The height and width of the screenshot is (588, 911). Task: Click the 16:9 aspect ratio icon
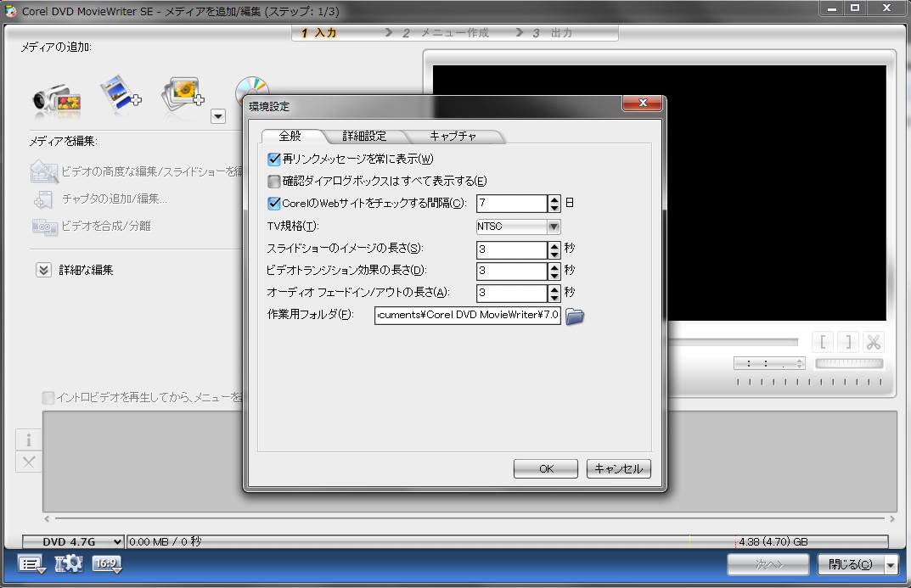(x=107, y=564)
